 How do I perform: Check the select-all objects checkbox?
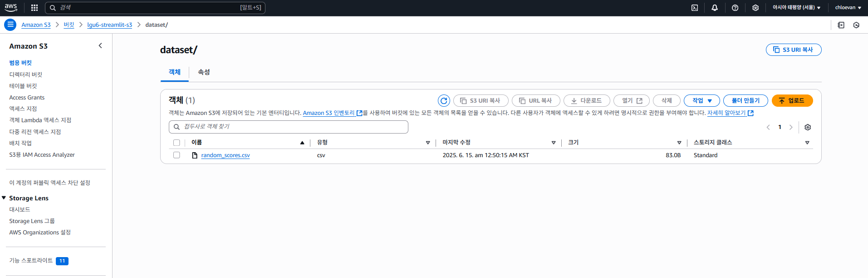[x=177, y=143]
